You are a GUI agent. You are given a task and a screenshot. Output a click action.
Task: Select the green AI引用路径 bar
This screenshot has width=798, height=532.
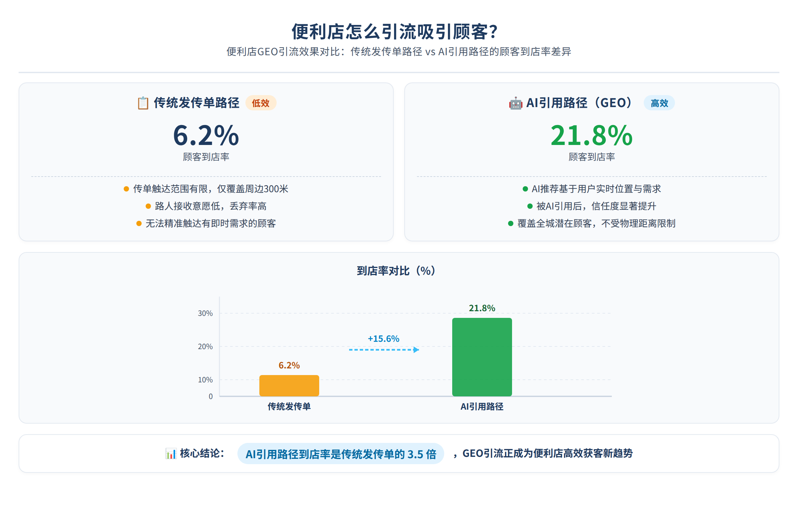coord(482,357)
